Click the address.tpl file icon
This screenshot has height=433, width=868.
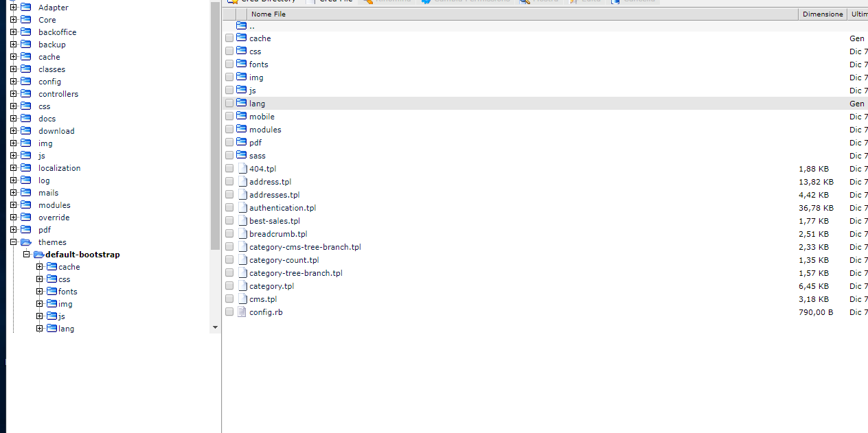(x=242, y=181)
